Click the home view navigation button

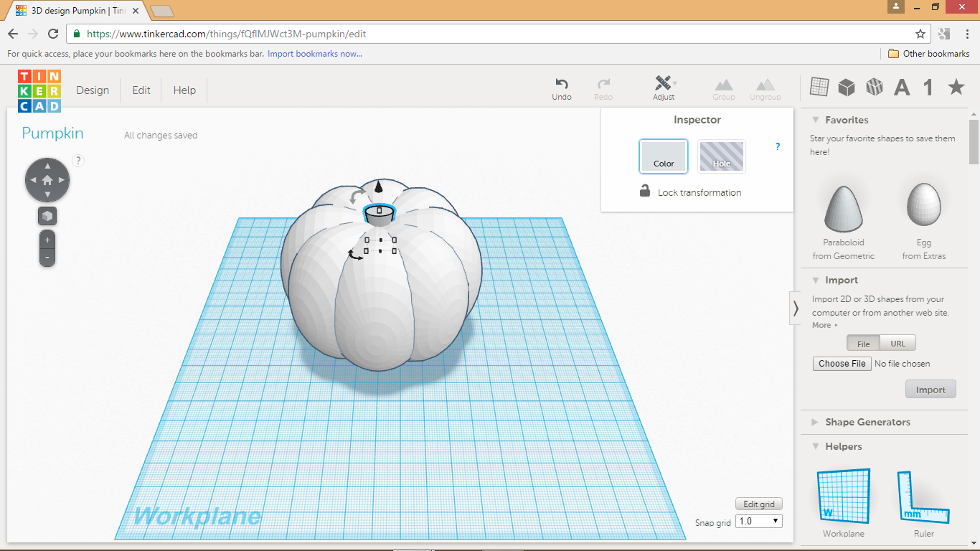tap(47, 179)
